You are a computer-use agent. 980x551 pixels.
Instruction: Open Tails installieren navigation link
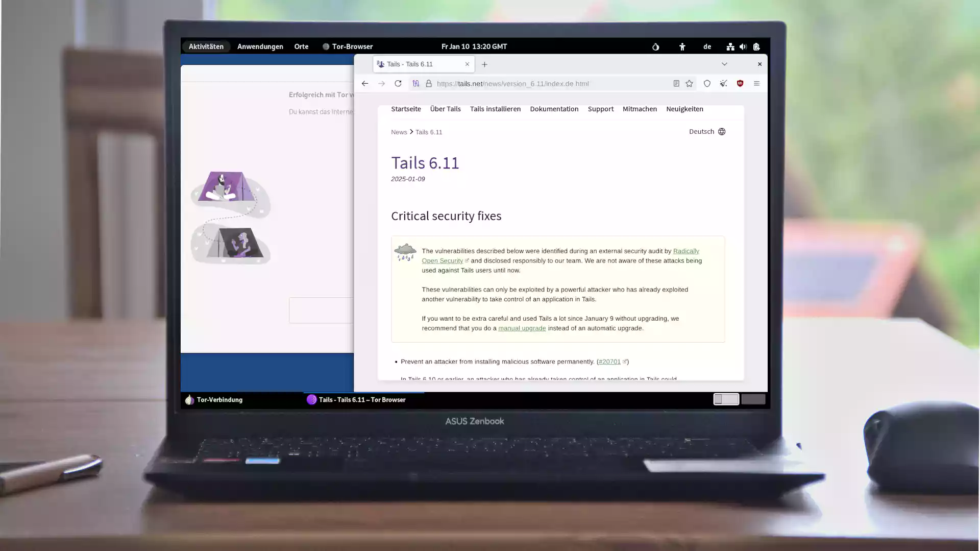point(495,109)
